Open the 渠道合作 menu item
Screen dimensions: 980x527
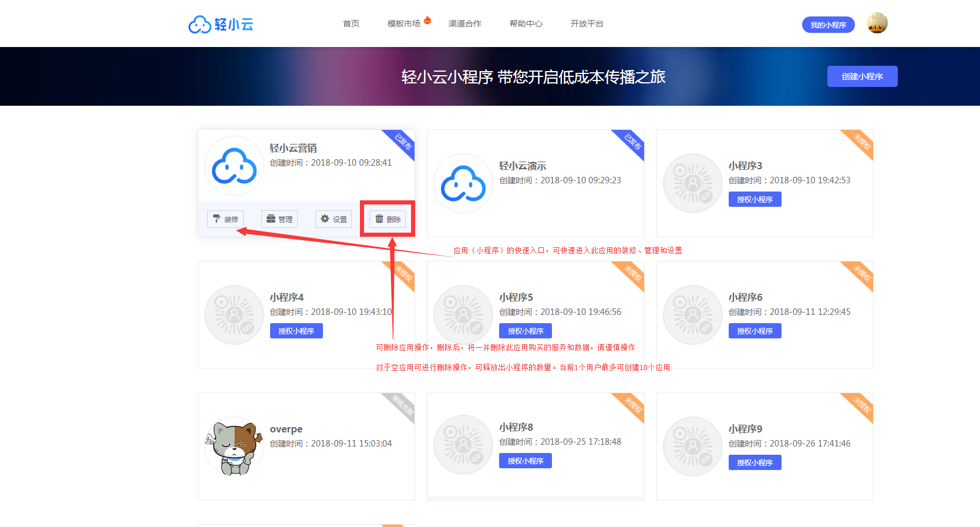[465, 24]
